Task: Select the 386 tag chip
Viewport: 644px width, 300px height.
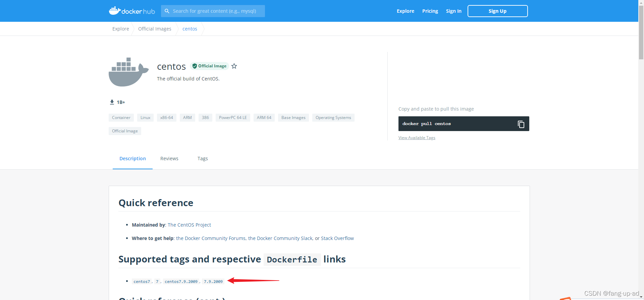Action: (205, 118)
